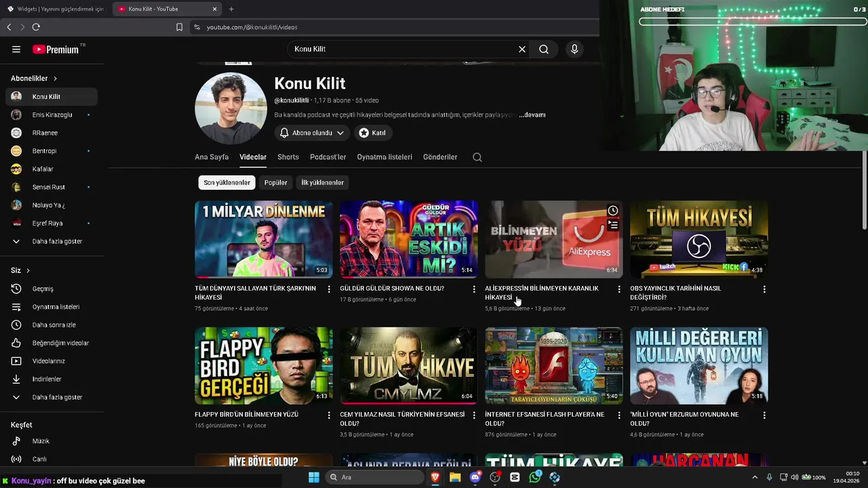868x488 pixels.
Task: Switch to the Gönderiler tab
Action: click(x=440, y=157)
